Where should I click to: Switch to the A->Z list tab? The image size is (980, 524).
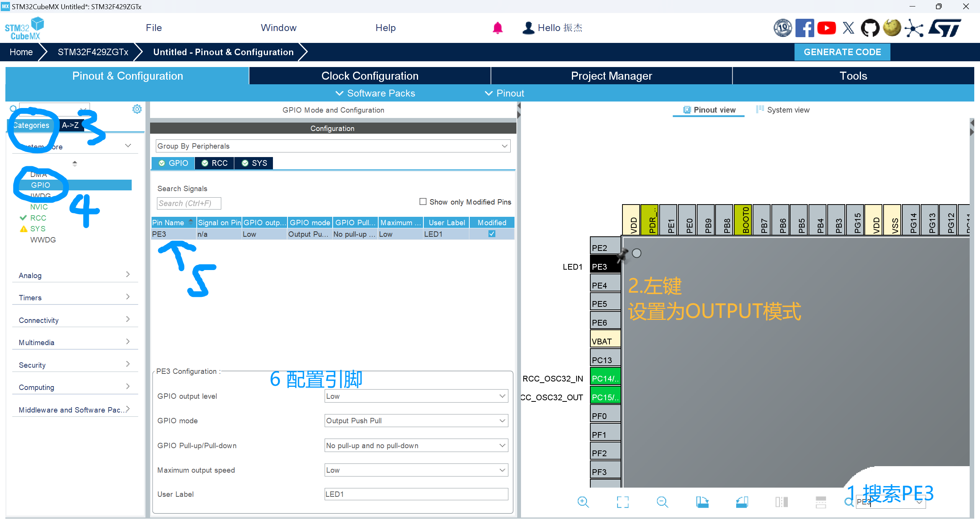(70, 125)
